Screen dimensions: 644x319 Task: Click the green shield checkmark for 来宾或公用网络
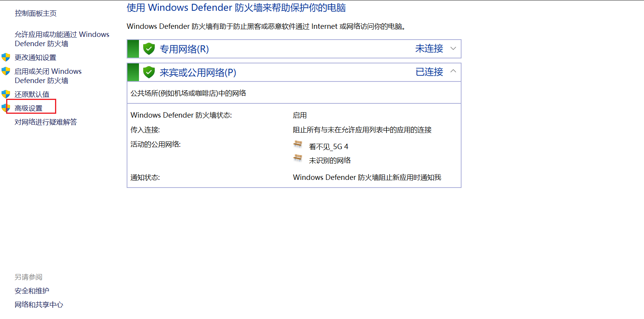[x=149, y=72]
